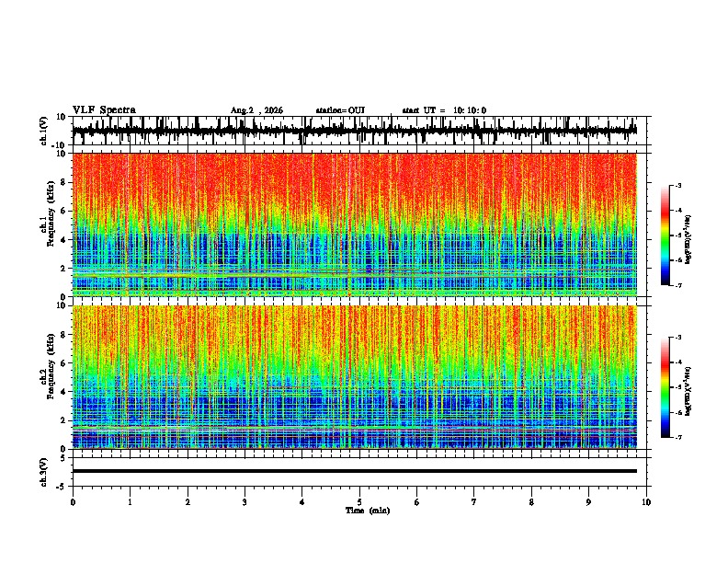Image resolution: width=728 pixels, height=563 pixels.
Task: Click the '0' time axis tick label
Action: tap(73, 502)
